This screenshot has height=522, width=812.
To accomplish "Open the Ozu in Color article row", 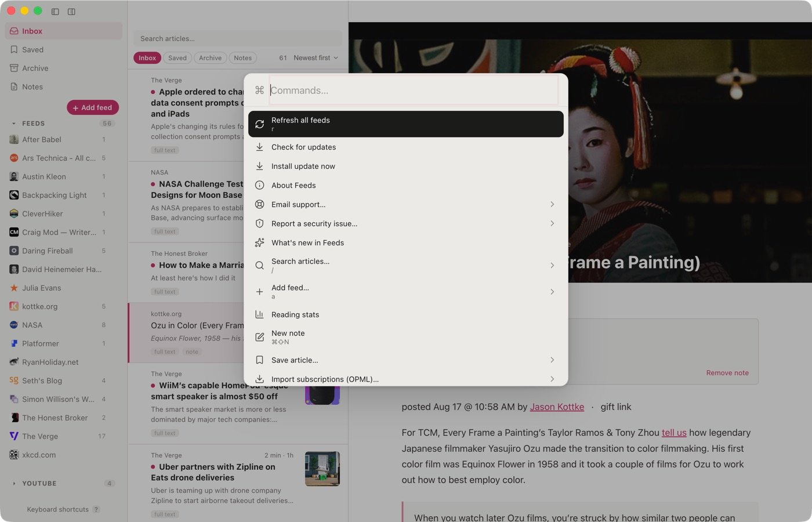I will tap(186, 333).
